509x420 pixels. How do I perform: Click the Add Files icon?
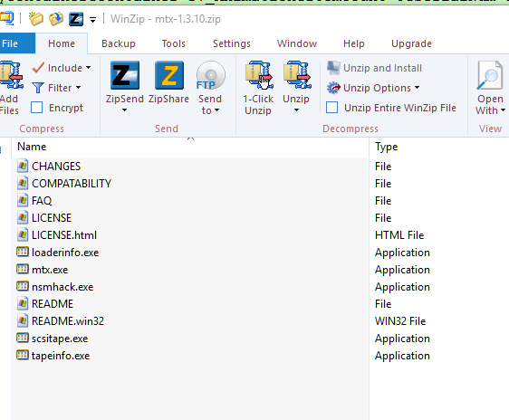[x=11, y=75]
